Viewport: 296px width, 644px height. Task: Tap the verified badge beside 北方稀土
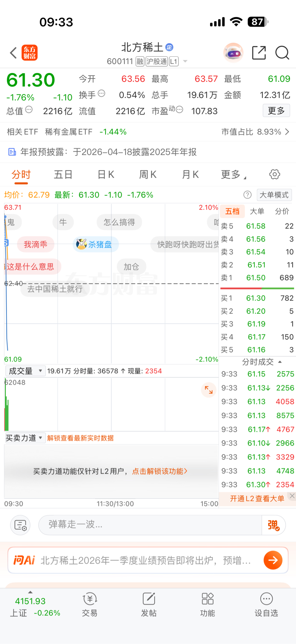169,47
